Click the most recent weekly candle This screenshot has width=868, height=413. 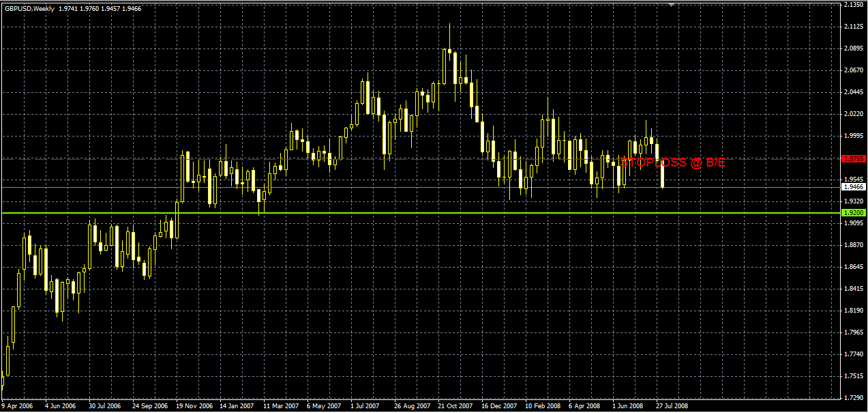[662, 166]
